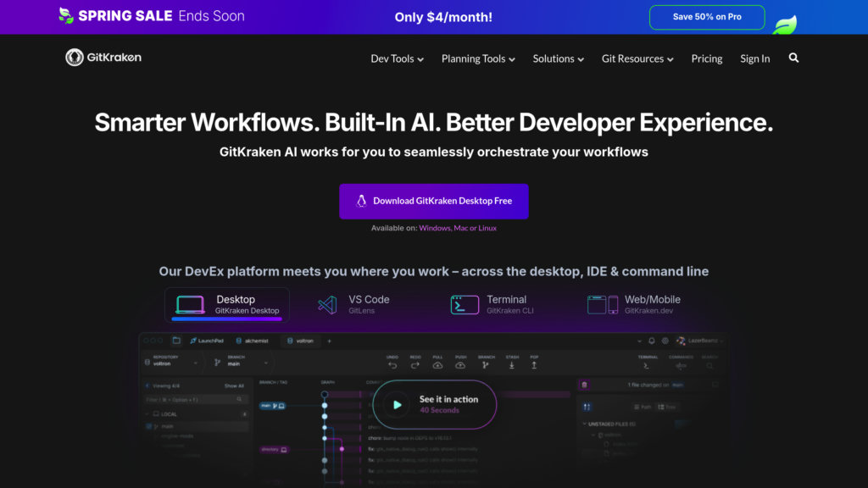Select the Desktop GitKraken Desktop tab

point(227,304)
